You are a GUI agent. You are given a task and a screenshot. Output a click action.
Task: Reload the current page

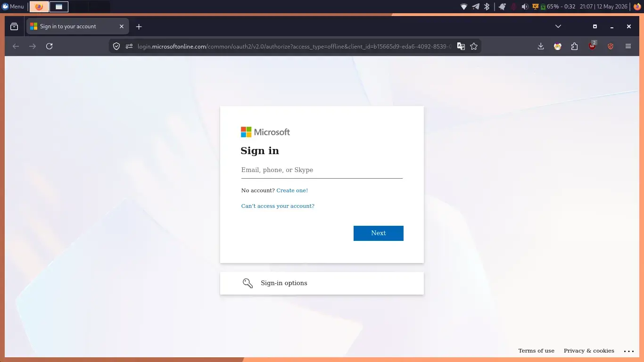pyautogui.click(x=49, y=46)
